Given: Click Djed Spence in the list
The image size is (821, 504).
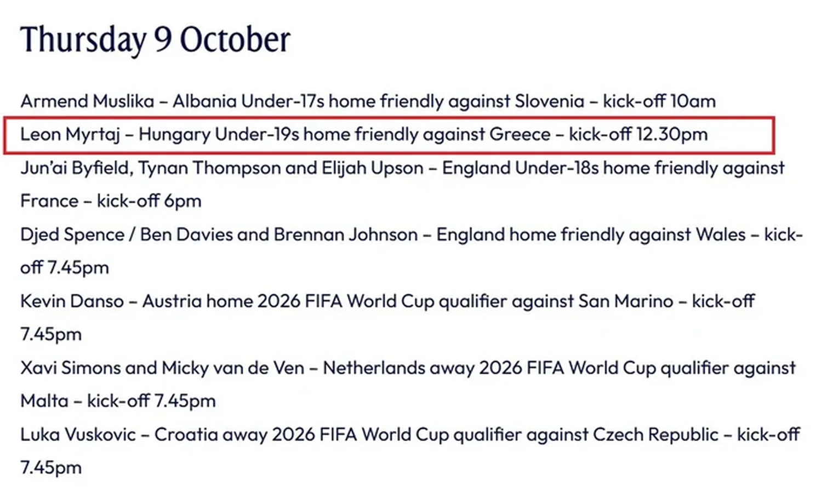Looking at the screenshot, I should (72, 234).
